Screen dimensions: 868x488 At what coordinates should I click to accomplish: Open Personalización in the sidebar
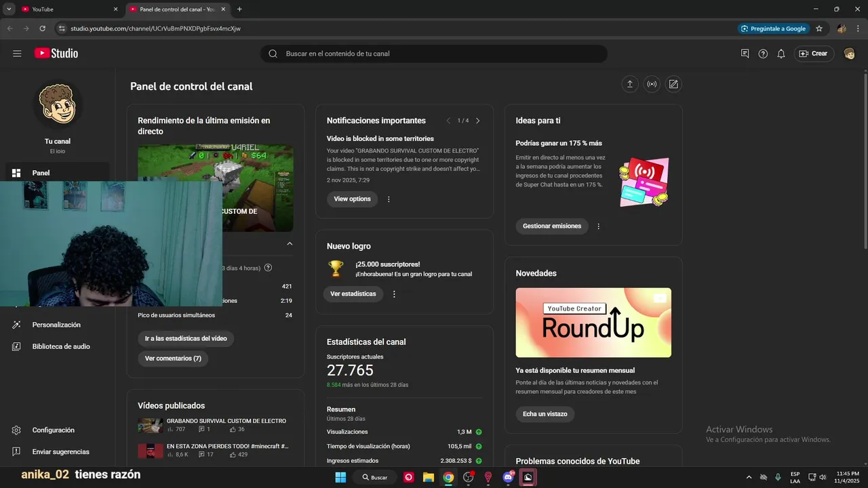pyautogui.click(x=58, y=325)
